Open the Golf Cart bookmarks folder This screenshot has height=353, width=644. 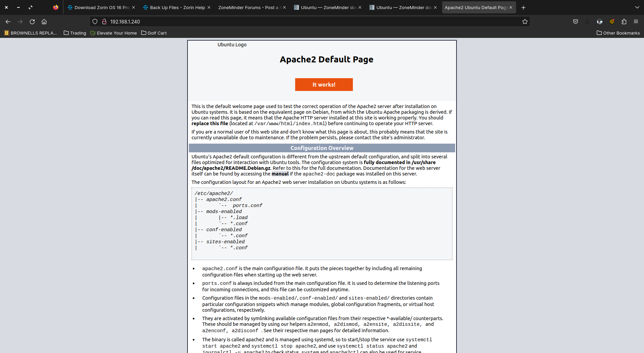[x=154, y=33]
